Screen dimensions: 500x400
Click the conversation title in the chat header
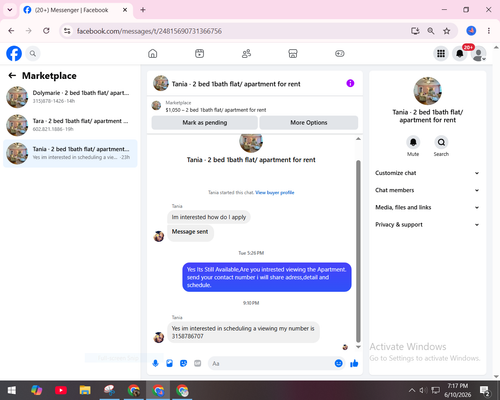point(236,84)
